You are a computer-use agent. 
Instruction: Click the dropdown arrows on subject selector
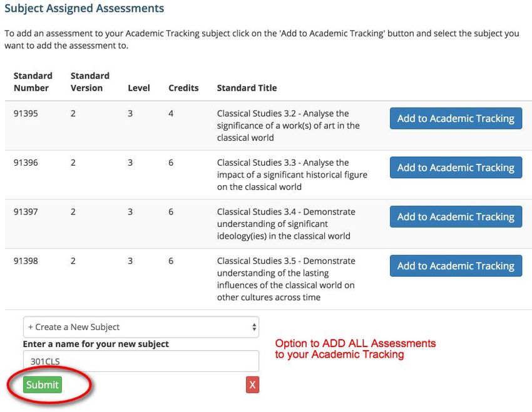tap(253, 327)
